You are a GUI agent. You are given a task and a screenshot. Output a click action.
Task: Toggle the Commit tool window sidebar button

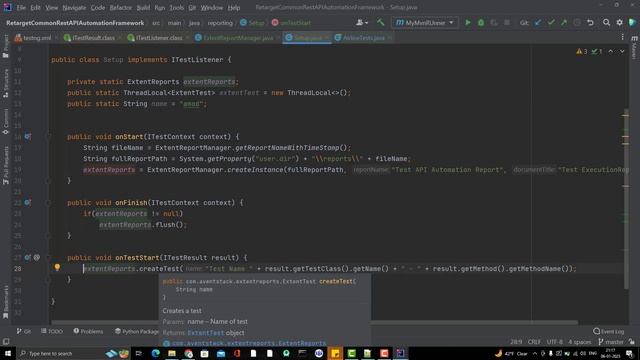pyautogui.click(x=6, y=121)
